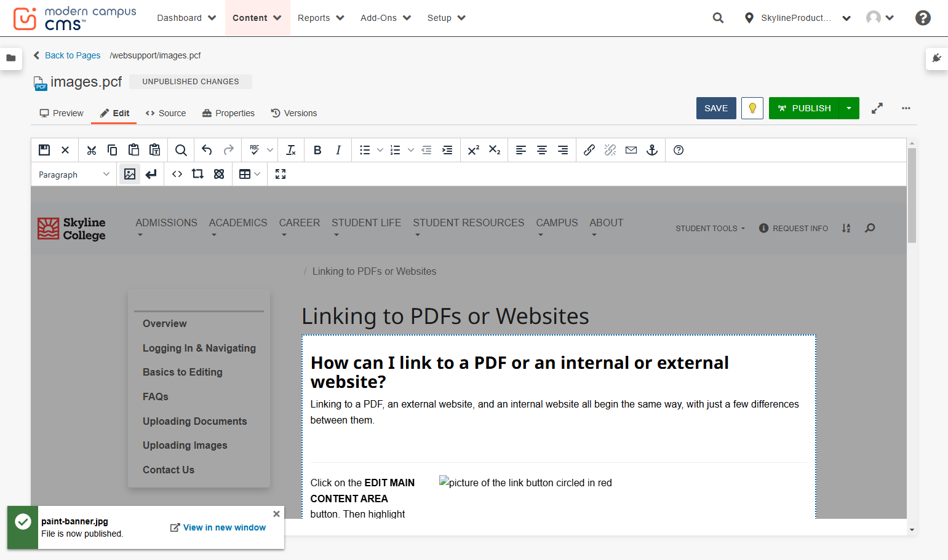
Task: Toggle Italic formatting
Action: (338, 150)
